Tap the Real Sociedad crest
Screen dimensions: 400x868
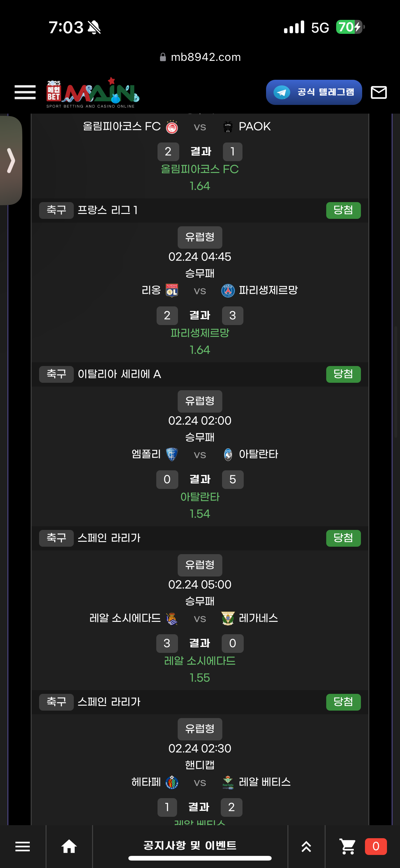coord(172,619)
